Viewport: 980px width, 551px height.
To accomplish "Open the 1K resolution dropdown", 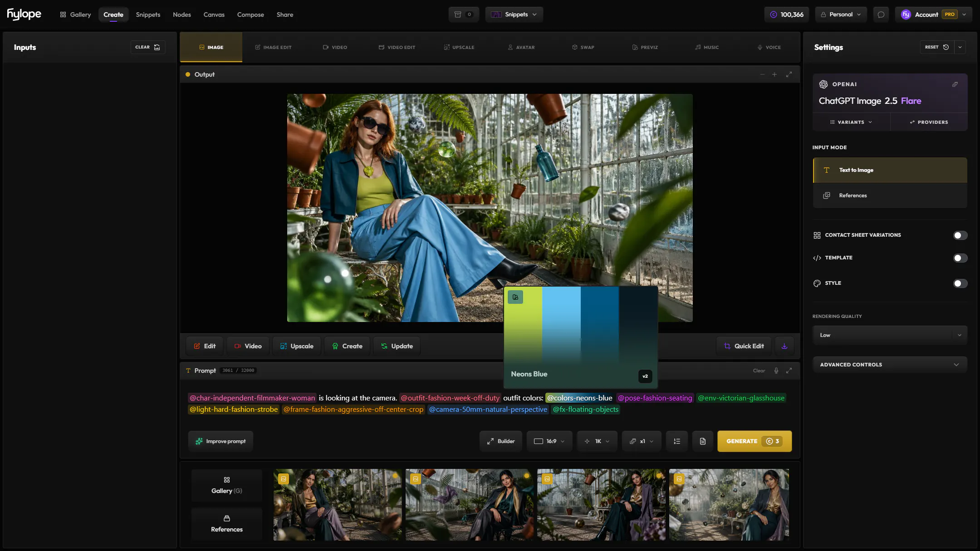I will point(597,441).
